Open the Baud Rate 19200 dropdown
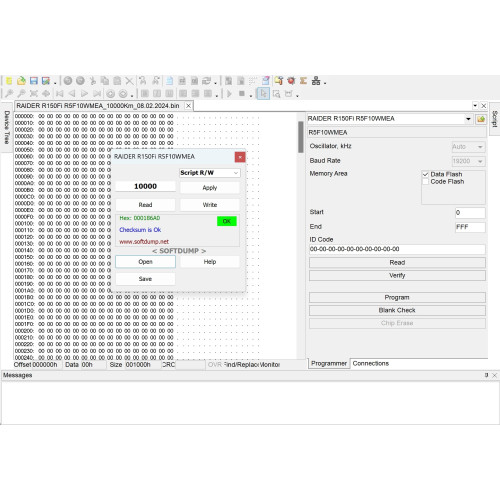This screenshot has width=500, height=500. click(468, 161)
